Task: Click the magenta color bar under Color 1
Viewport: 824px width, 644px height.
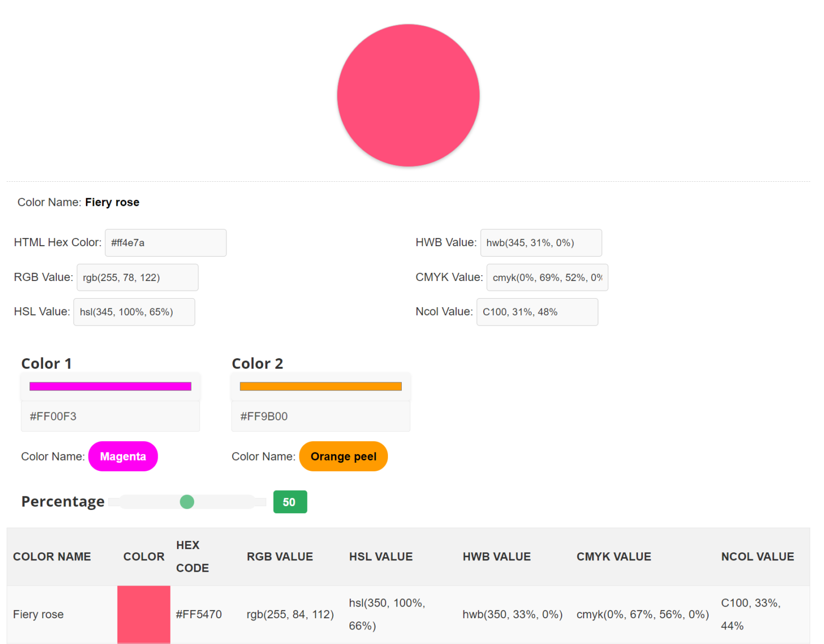Action: coord(110,386)
